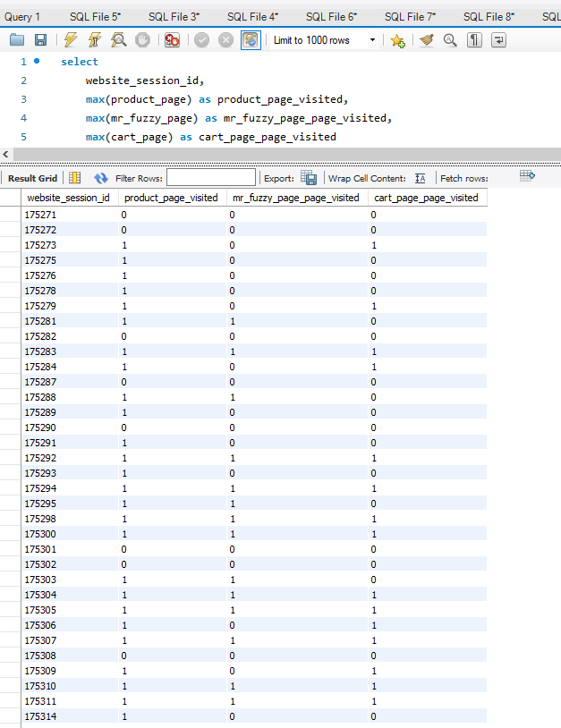The width and height of the screenshot is (561, 728).
Task: Select product_page_visited value for row 175281
Action: (173, 321)
